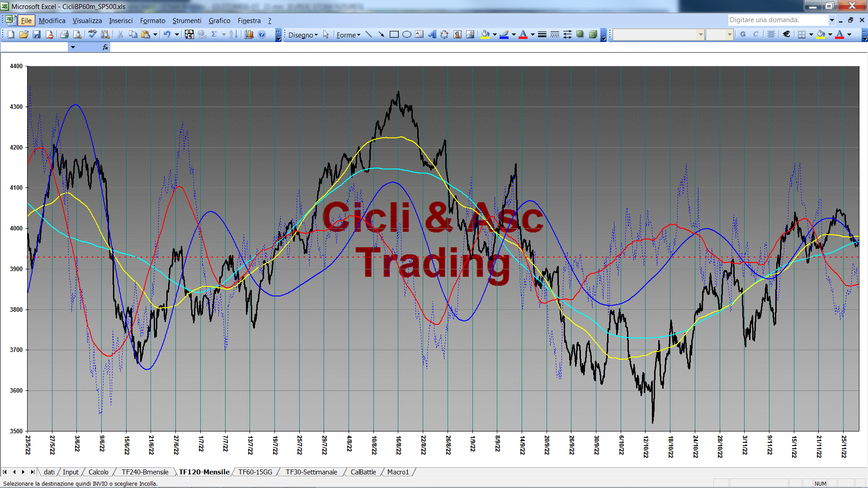Switch to the CalBattle sheet tab

[x=363, y=472]
